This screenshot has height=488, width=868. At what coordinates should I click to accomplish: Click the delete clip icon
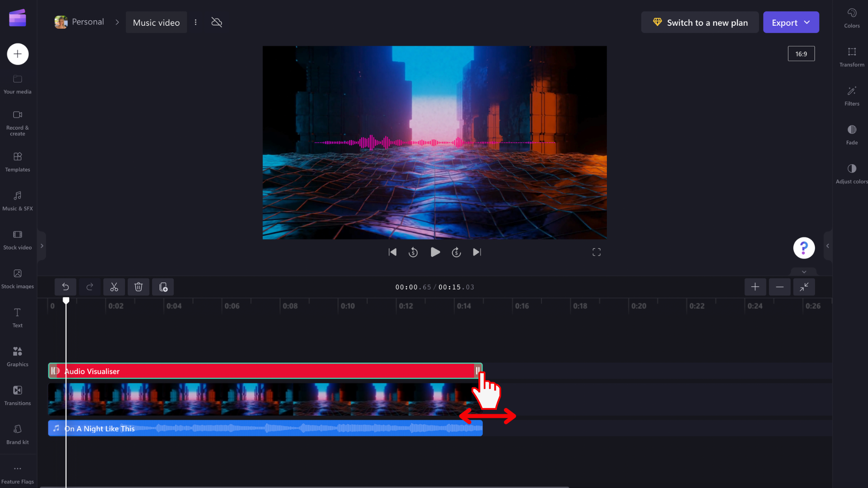pos(138,287)
